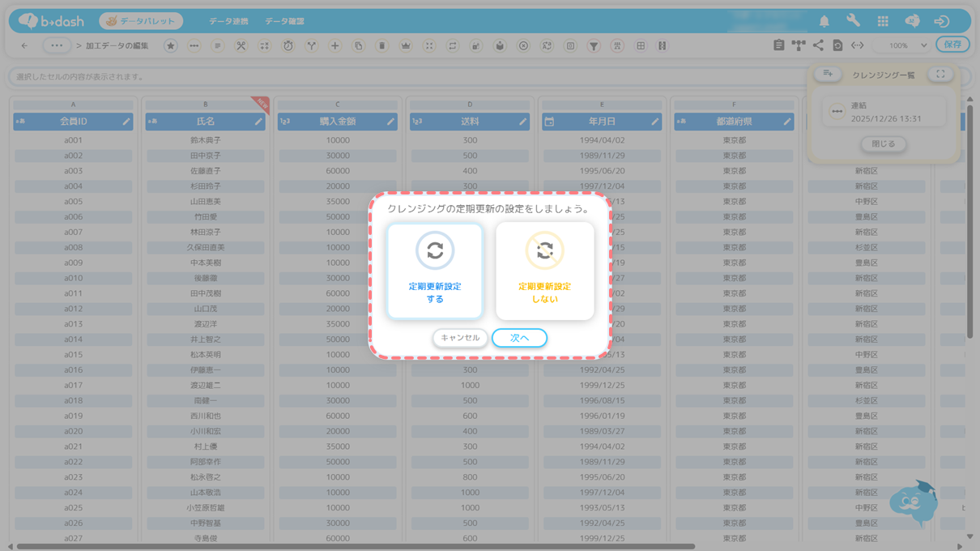
Task: Click the star favorite icon in toolbar
Action: point(170,46)
